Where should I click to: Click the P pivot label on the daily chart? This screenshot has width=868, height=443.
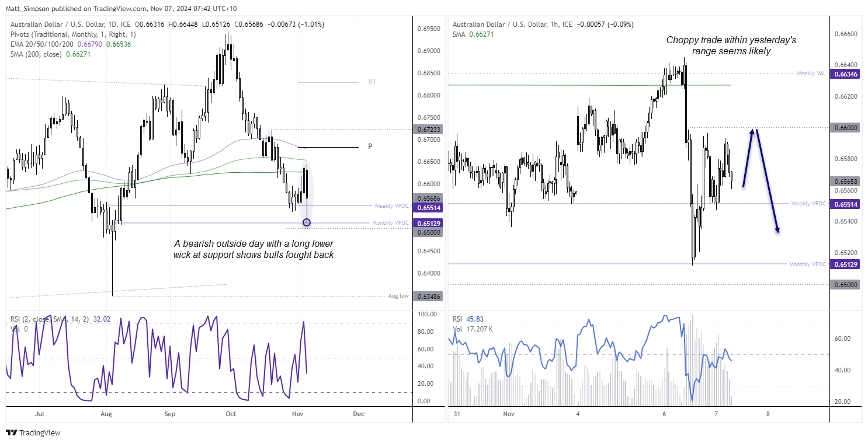click(x=370, y=147)
